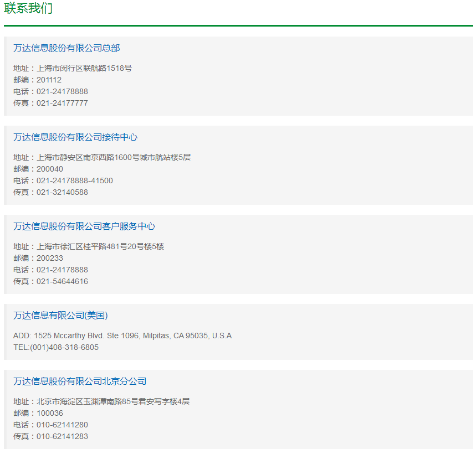Click the US telephone (001)408-318-6805
This screenshot has width=476, height=449.
coord(56,347)
